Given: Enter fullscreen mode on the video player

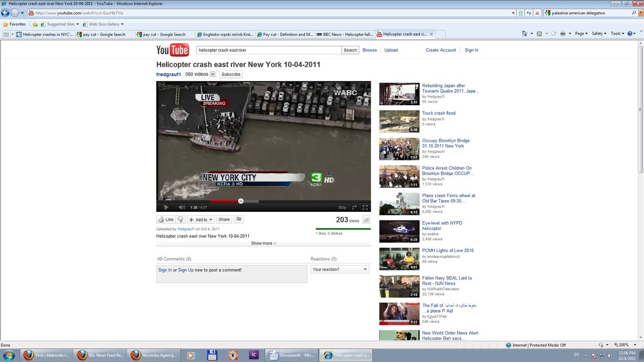Looking at the screenshot, I should pyautogui.click(x=365, y=207).
